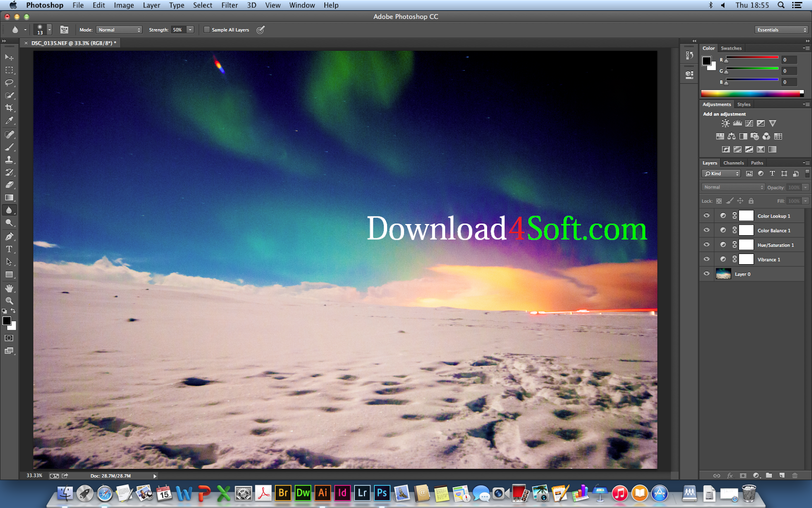Hide the Vibrance 1 layer
Screen dimensions: 812x508
pos(706,259)
